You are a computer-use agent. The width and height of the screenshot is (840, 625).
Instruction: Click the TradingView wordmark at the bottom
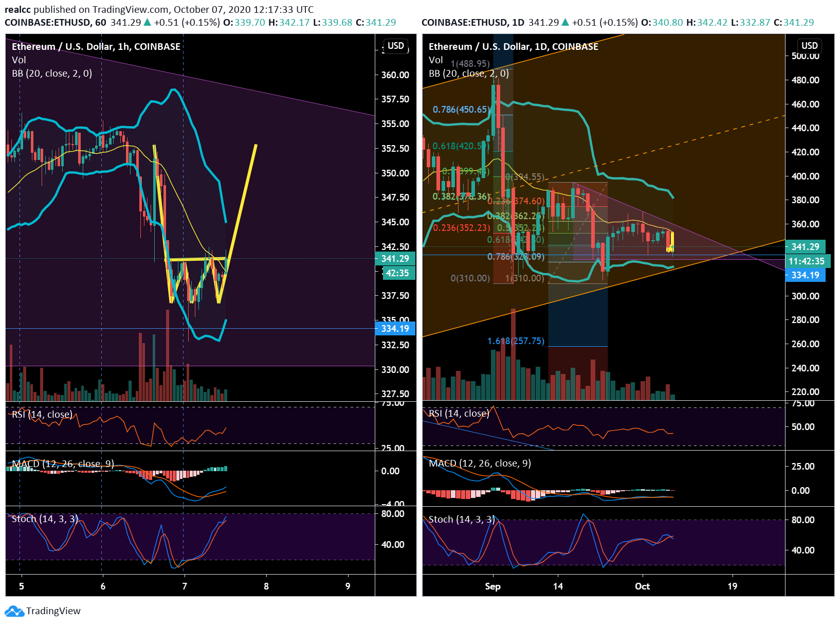pos(53,611)
